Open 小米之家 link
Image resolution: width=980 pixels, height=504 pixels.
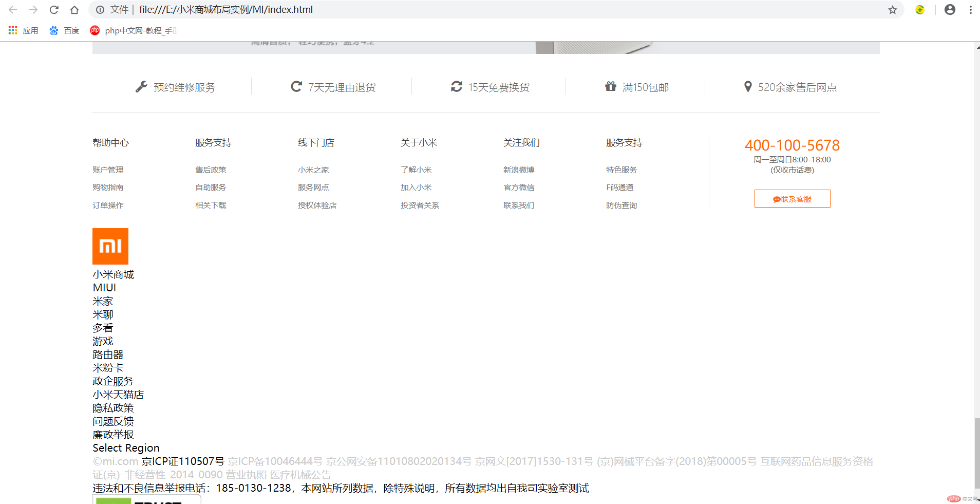pyautogui.click(x=313, y=170)
